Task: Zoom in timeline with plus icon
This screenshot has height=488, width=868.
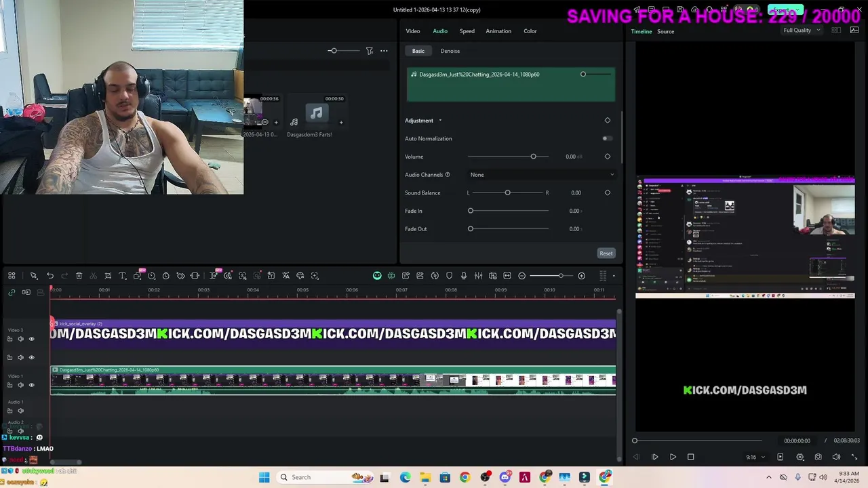Action: pyautogui.click(x=581, y=276)
